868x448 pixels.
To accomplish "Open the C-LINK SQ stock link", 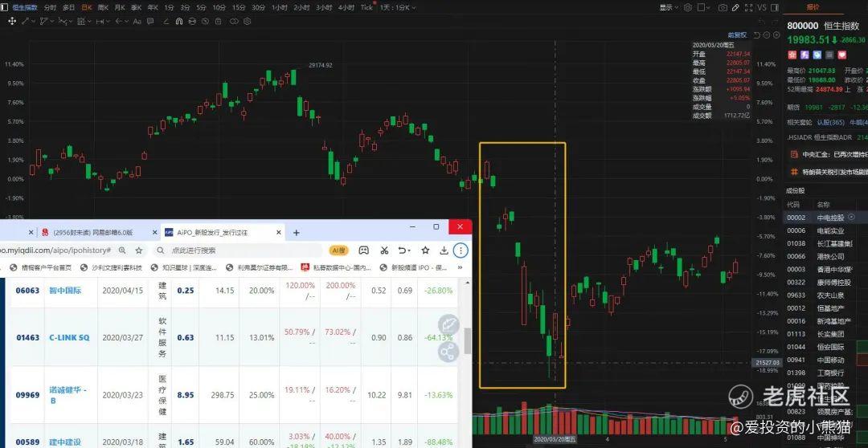I will point(69,337).
